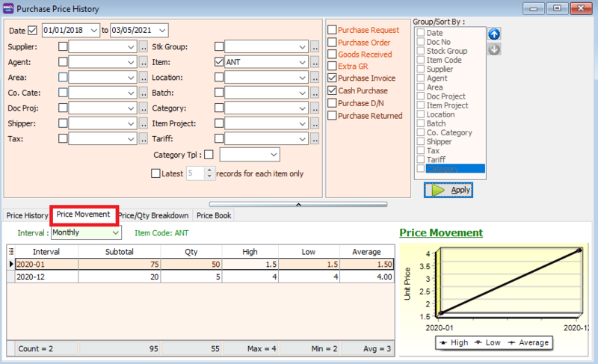Click the app icon in title bar
The image size is (598, 364).
(x=8, y=8)
